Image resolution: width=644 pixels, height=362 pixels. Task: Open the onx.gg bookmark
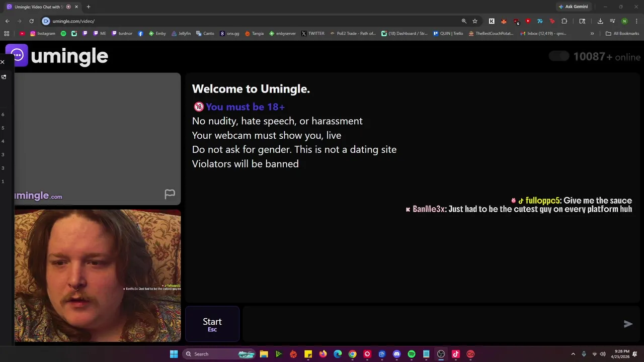(229, 34)
